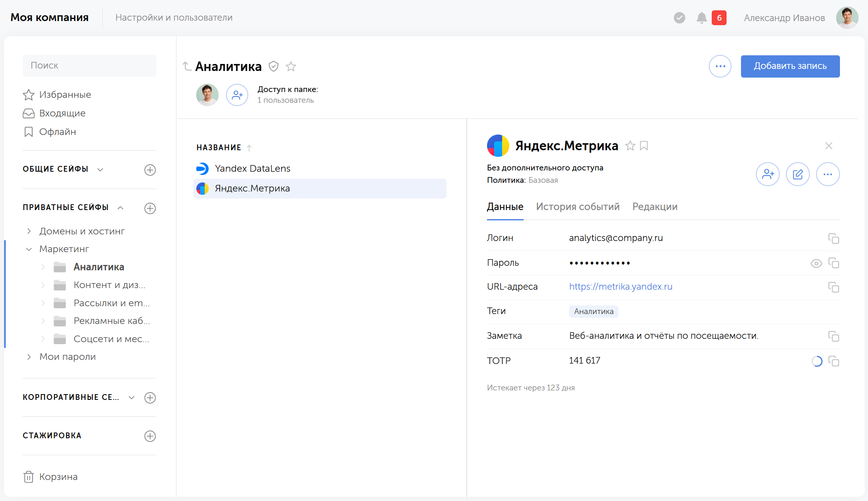This screenshot has height=501, width=868.
Task: Share Яндекс.Метрика record with a user
Action: point(768,174)
